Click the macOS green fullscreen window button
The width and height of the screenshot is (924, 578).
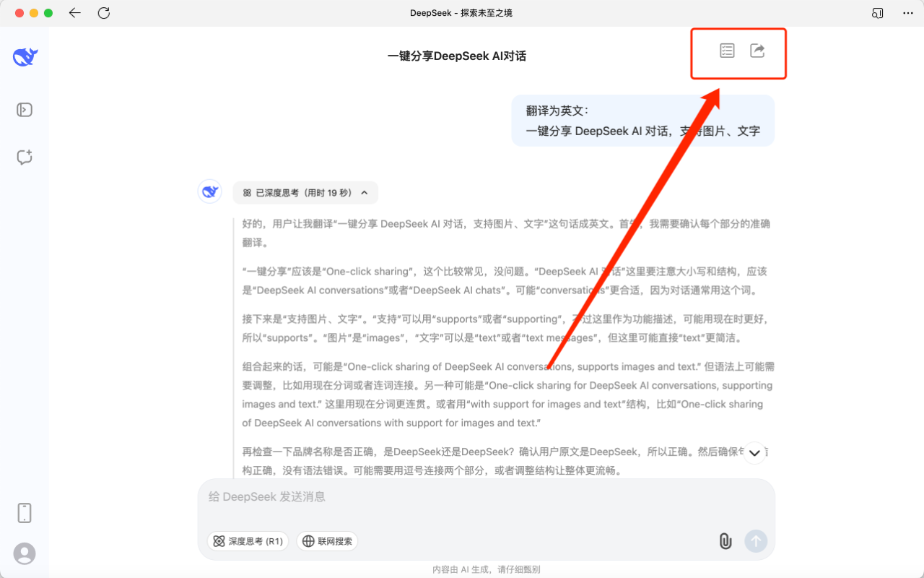(48, 13)
